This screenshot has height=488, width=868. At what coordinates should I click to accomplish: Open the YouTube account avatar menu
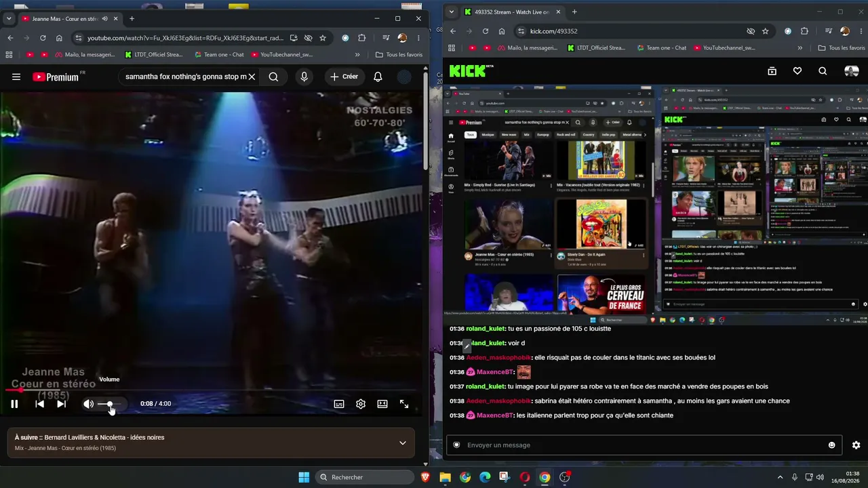[404, 77]
